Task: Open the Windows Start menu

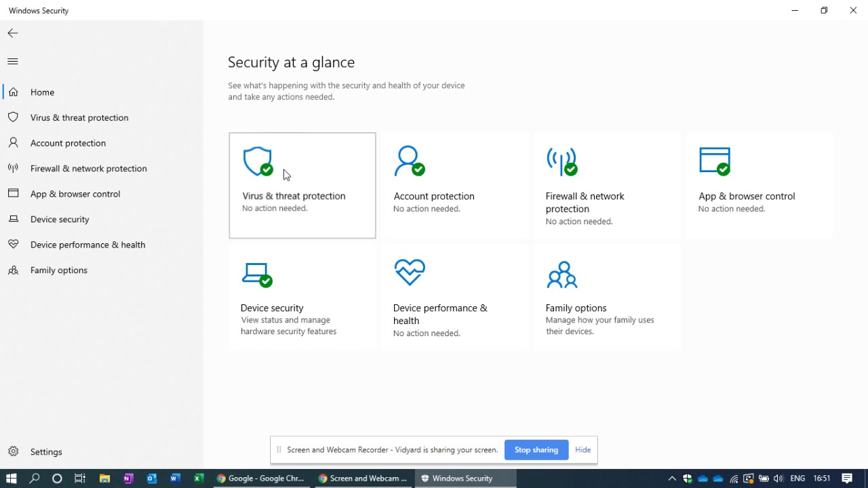Action: (x=12, y=479)
